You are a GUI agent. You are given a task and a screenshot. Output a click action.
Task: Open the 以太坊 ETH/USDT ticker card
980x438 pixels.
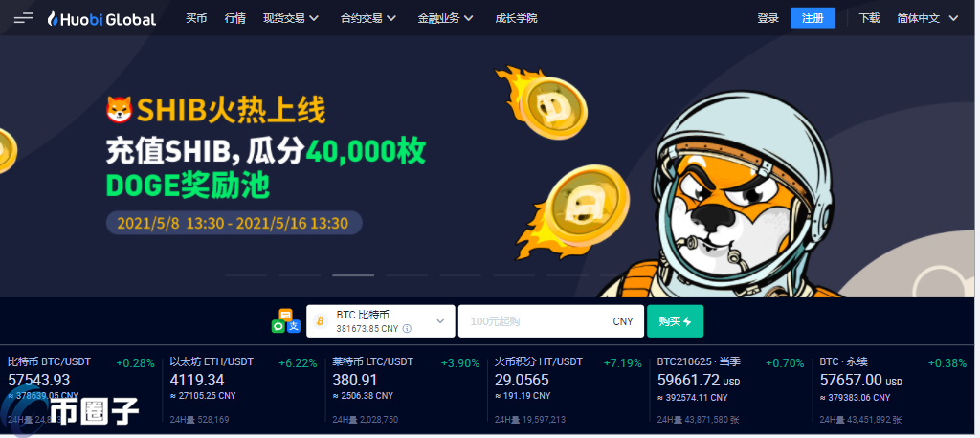[x=243, y=390]
